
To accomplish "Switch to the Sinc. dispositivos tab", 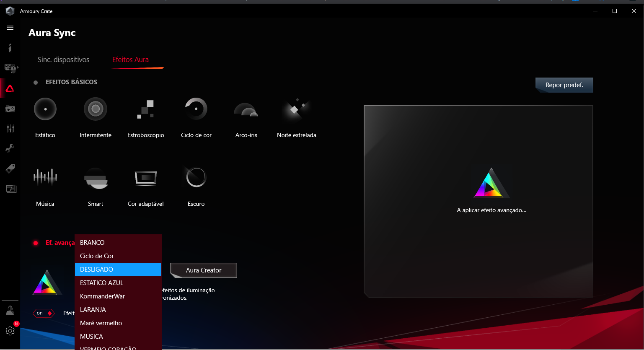I will (x=63, y=60).
